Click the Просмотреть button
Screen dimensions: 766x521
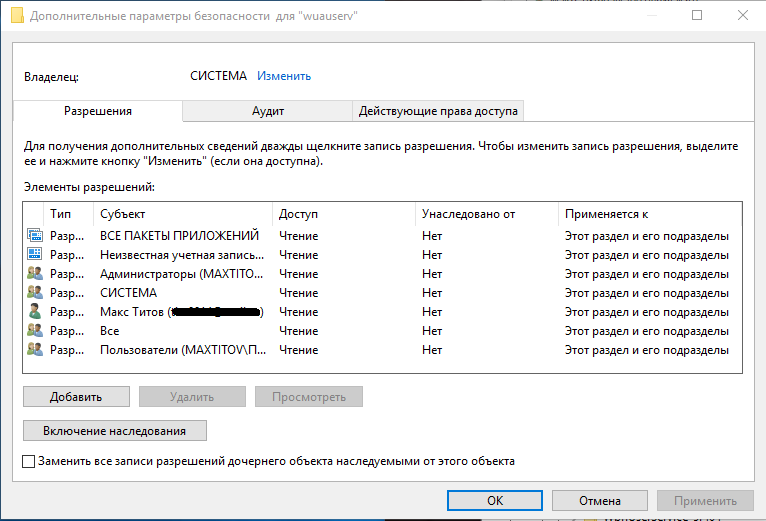pos(309,396)
